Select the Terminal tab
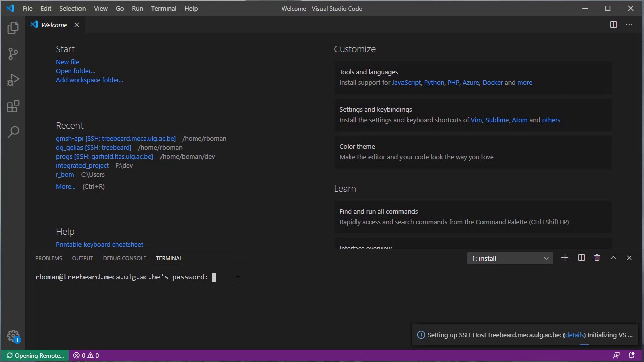The height and width of the screenshot is (362, 644). (x=169, y=258)
